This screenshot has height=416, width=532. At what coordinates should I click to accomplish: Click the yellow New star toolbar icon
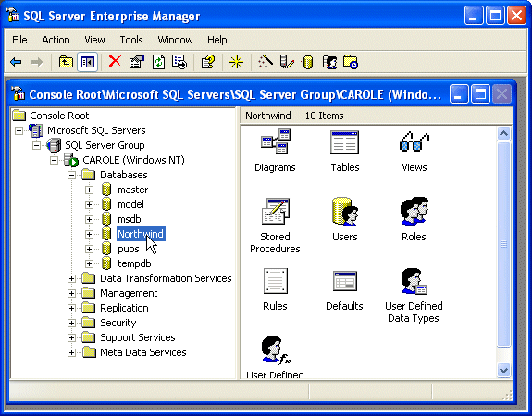tap(236, 62)
